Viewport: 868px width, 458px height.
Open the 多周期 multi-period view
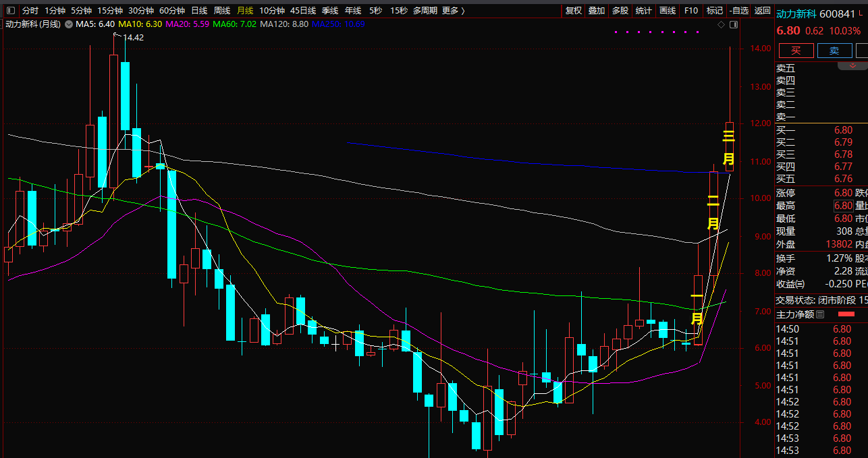(425, 11)
